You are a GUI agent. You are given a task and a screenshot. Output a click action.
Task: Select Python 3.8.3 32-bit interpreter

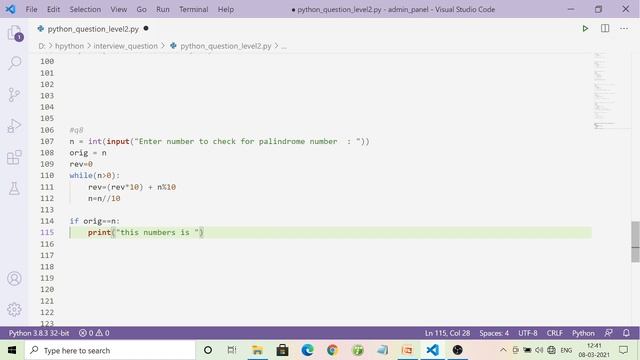39,333
